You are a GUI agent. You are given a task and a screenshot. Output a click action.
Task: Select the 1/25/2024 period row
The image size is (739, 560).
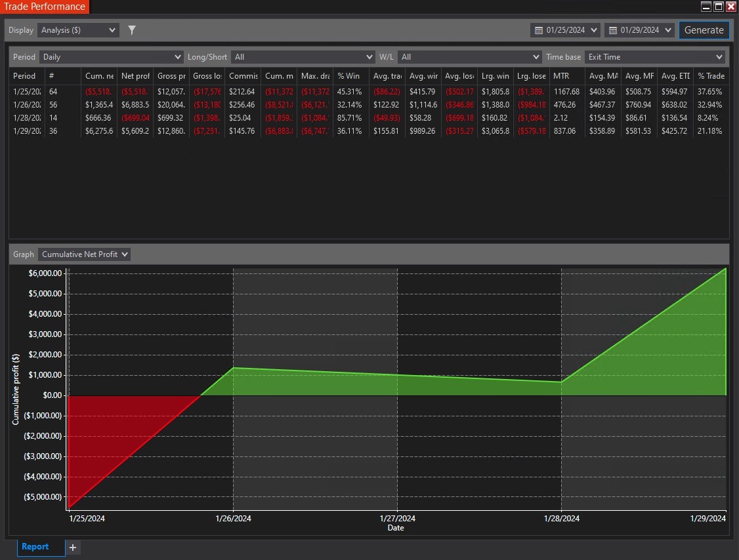(x=369, y=91)
